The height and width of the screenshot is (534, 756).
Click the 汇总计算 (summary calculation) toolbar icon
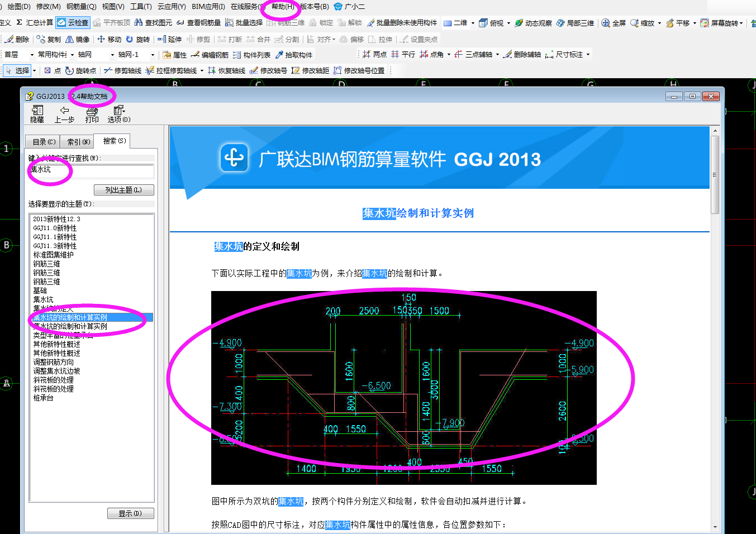click(x=35, y=23)
